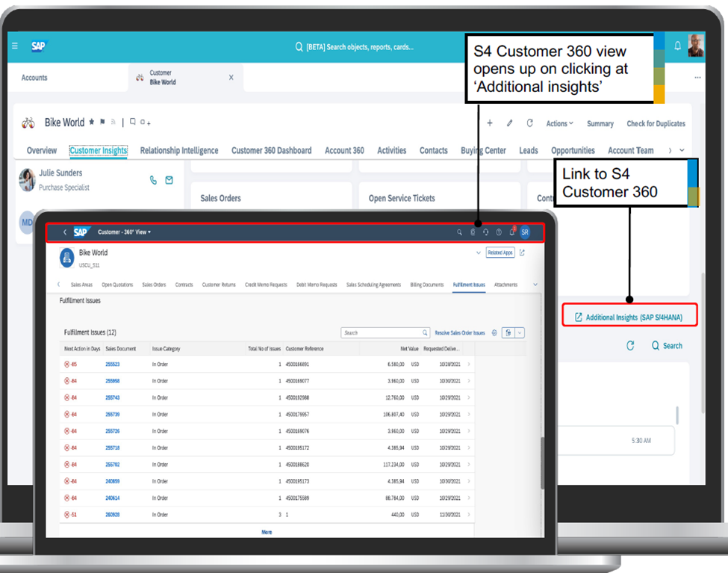Image resolution: width=728 pixels, height=573 pixels.
Task: Open the Relationship Intelligence tab
Action: click(x=179, y=151)
